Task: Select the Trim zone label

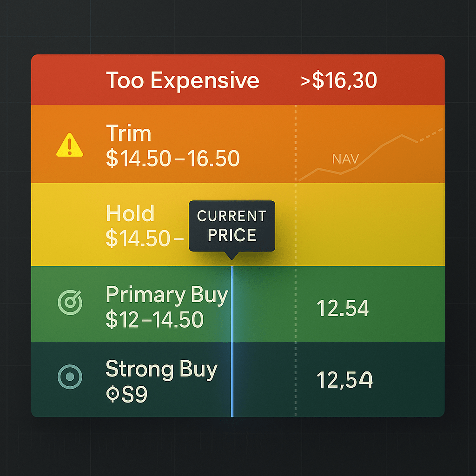Action: [129, 134]
